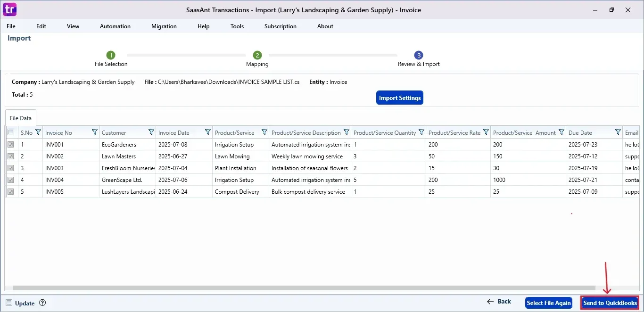Open the Help menu
This screenshot has width=644, height=312.
(x=204, y=26)
